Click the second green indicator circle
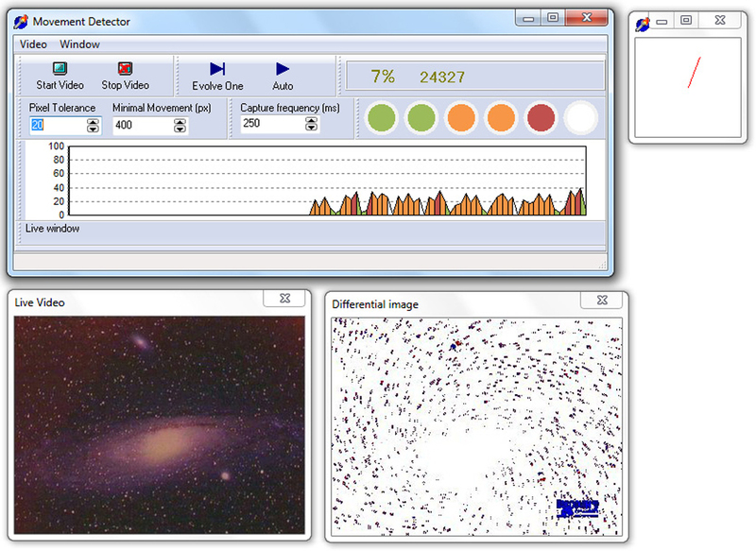756x551 pixels. 421,117
